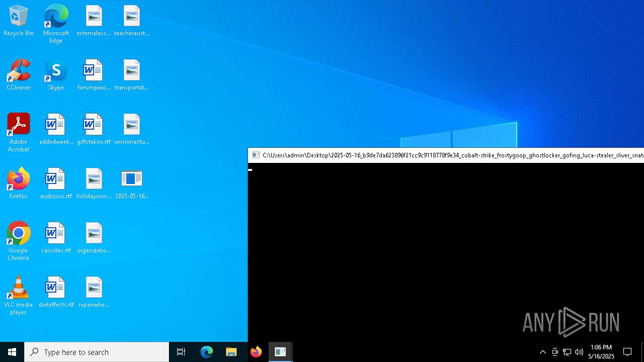Select the repairwhe... image file
Screen dimensions: 644x362
pyautogui.click(x=94, y=293)
